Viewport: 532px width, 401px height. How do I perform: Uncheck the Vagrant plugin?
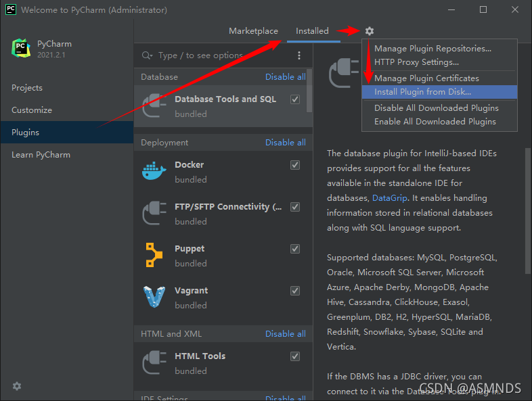click(295, 291)
